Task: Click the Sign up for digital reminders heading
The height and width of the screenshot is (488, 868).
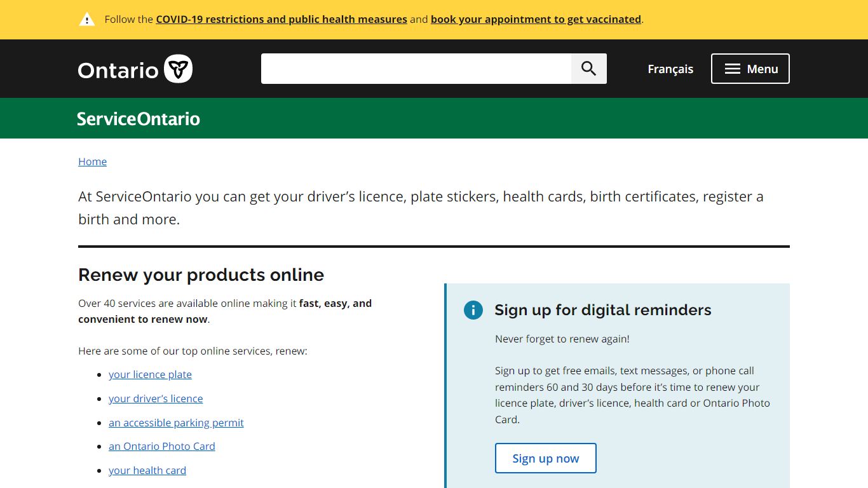Action: tap(603, 310)
